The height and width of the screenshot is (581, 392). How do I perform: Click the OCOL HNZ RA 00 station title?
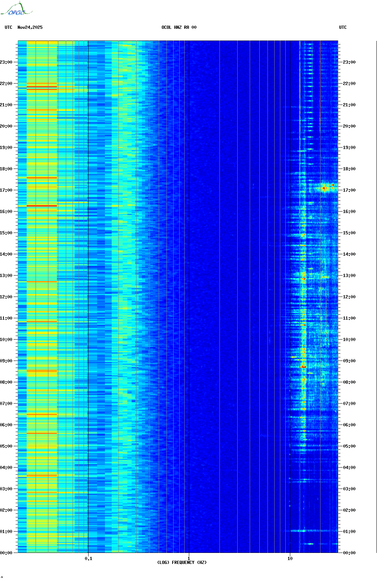click(x=179, y=27)
